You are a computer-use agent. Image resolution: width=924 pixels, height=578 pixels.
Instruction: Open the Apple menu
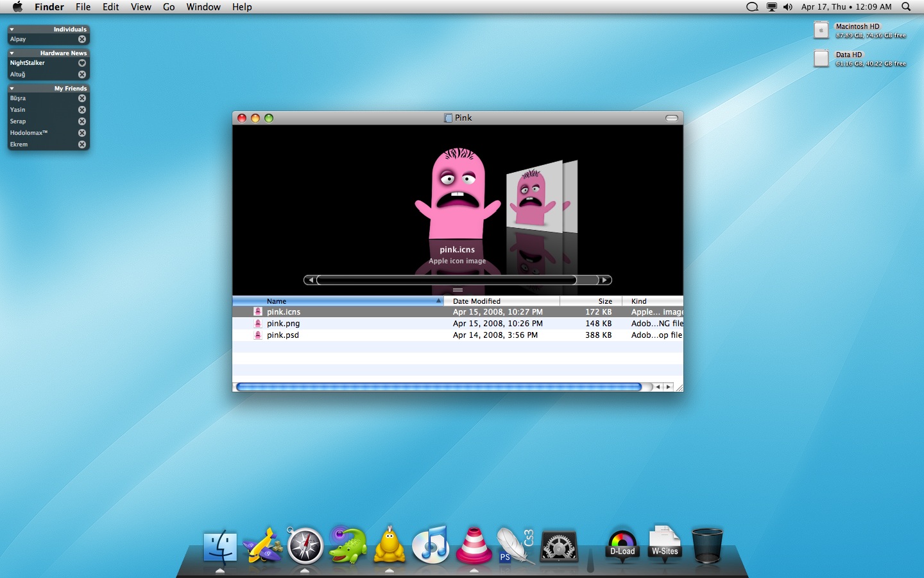pyautogui.click(x=17, y=7)
